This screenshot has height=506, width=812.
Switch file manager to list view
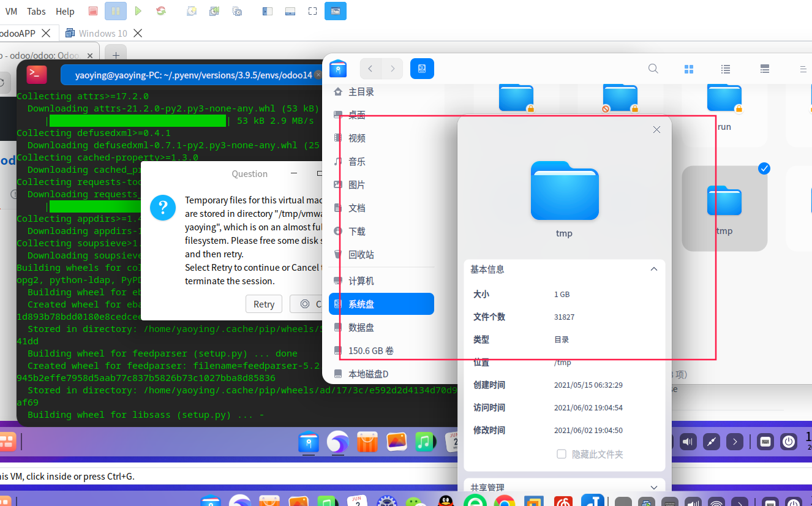click(x=726, y=69)
